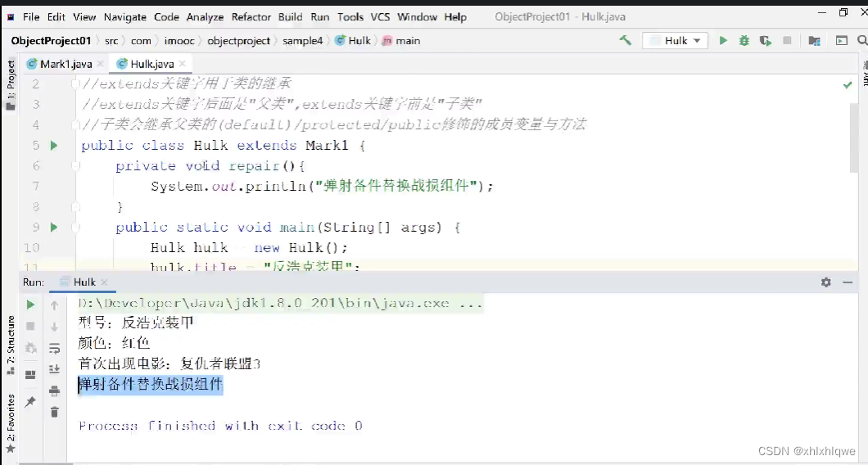Open the Hulk run configuration dropdown

pyautogui.click(x=675, y=40)
